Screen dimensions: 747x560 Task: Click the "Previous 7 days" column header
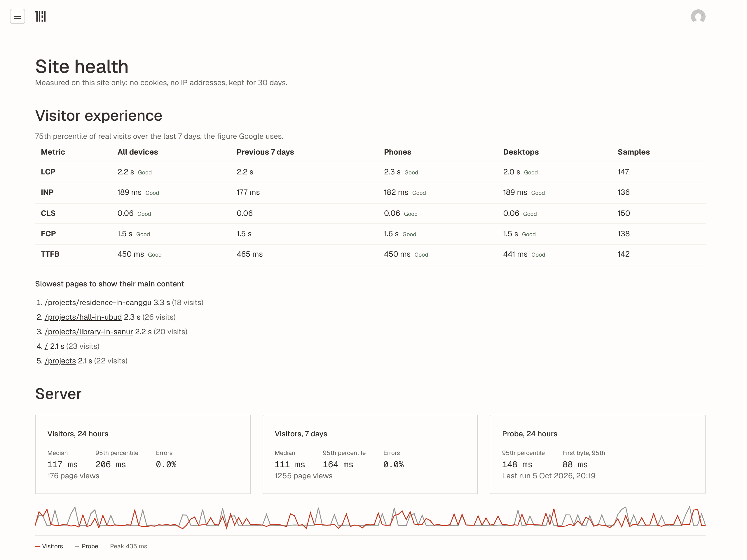coord(265,152)
